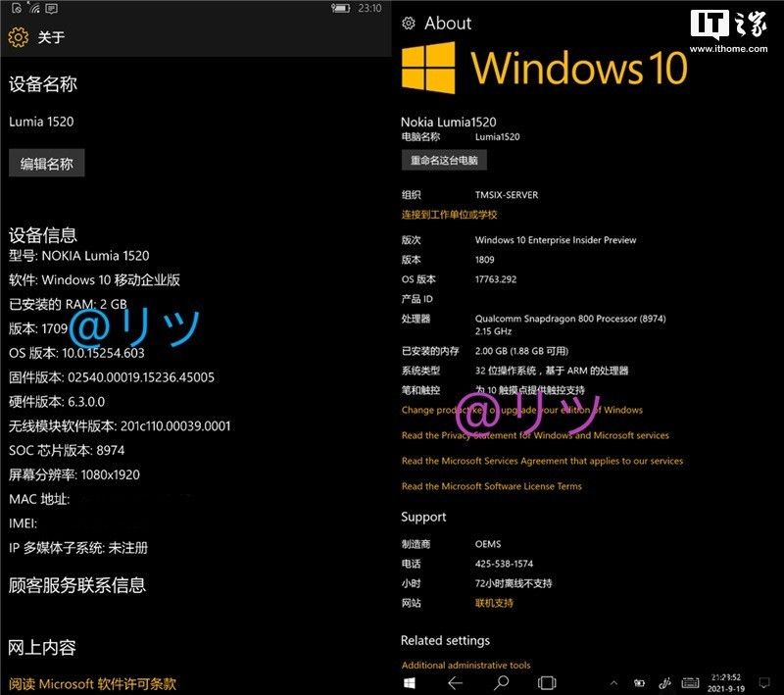Open the touch keyboard tray icon
This screenshot has width=784, height=695.
690,683
